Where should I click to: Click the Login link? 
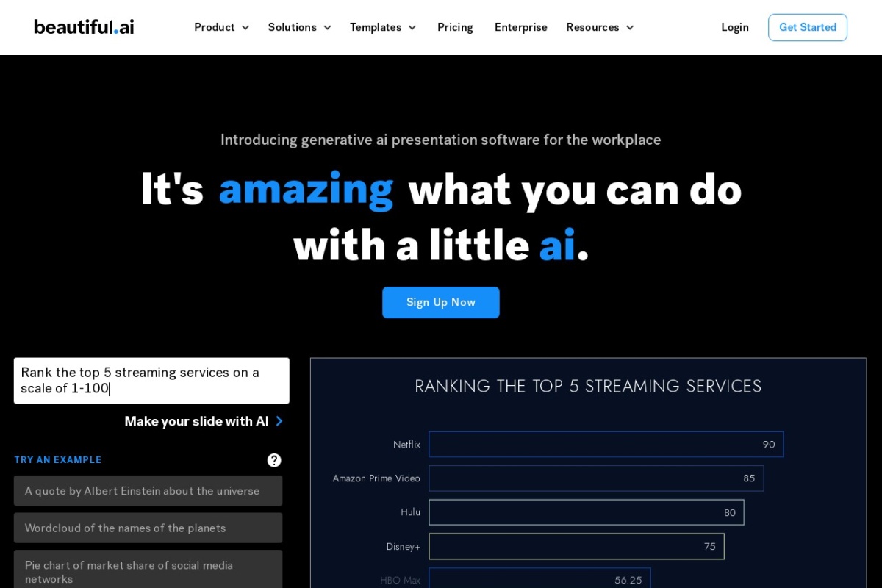point(734,27)
